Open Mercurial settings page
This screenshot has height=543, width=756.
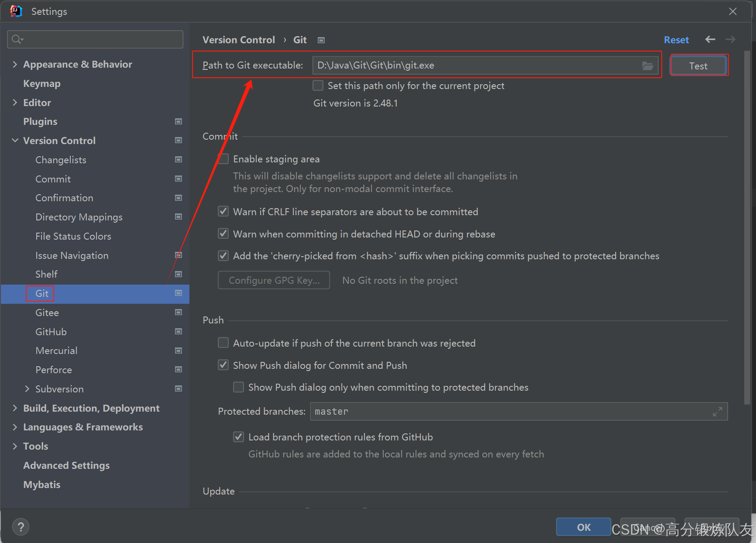point(56,351)
